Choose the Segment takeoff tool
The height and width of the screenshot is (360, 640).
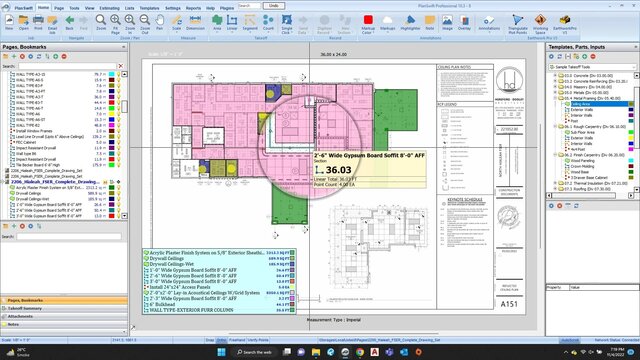tap(250, 23)
